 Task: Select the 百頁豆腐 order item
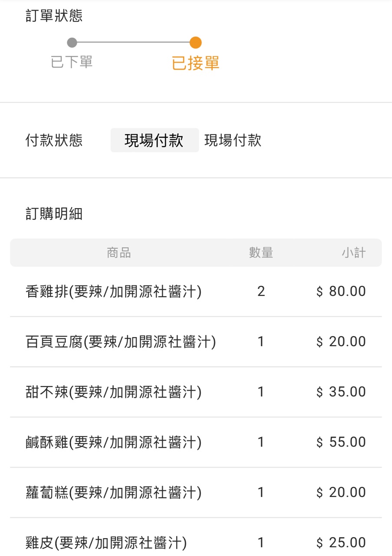coord(121,342)
